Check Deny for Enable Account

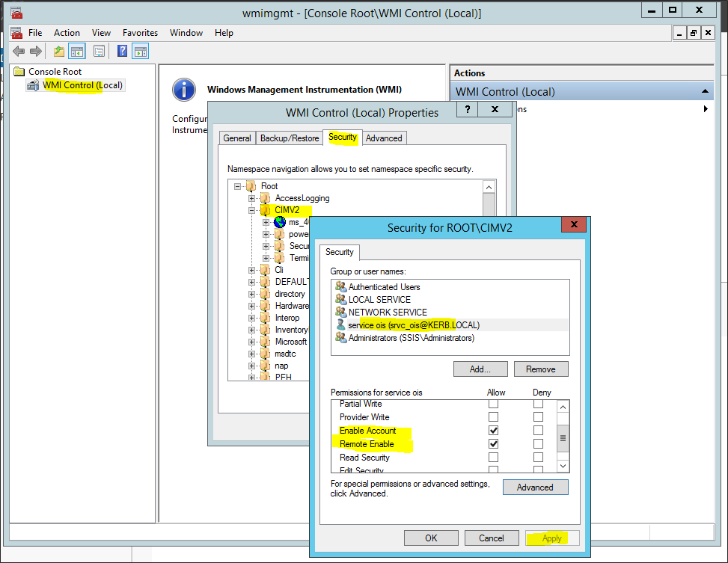[538, 430]
